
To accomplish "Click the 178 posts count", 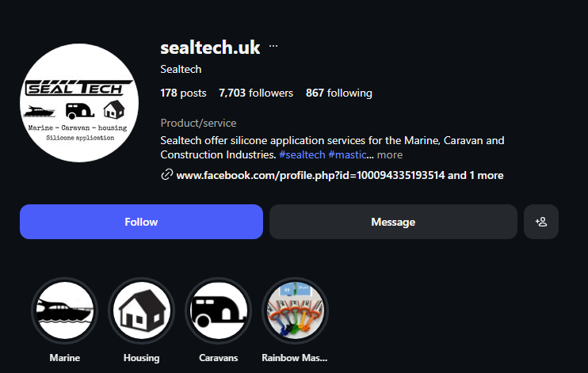I will [x=183, y=93].
